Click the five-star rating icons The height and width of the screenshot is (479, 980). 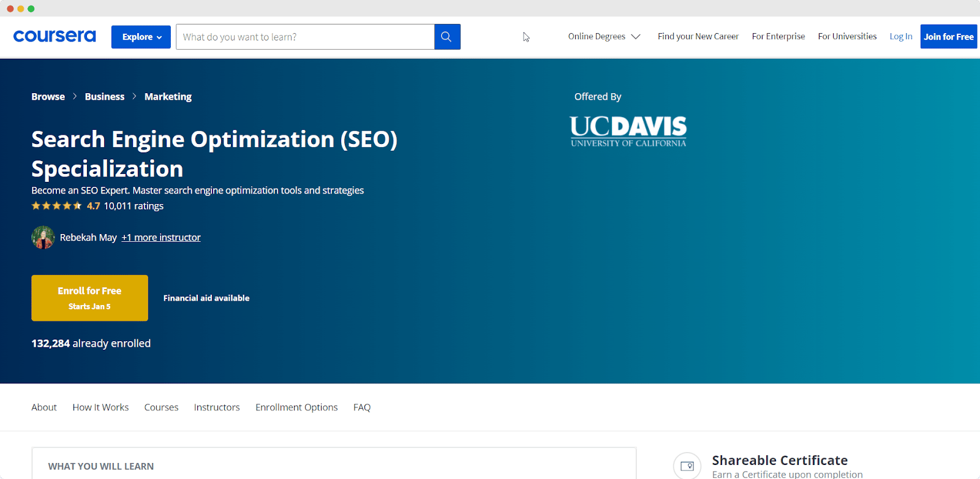click(56, 206)
